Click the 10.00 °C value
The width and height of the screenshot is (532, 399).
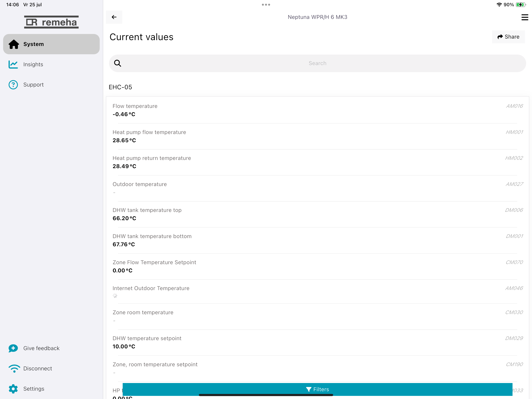point(124,347)
